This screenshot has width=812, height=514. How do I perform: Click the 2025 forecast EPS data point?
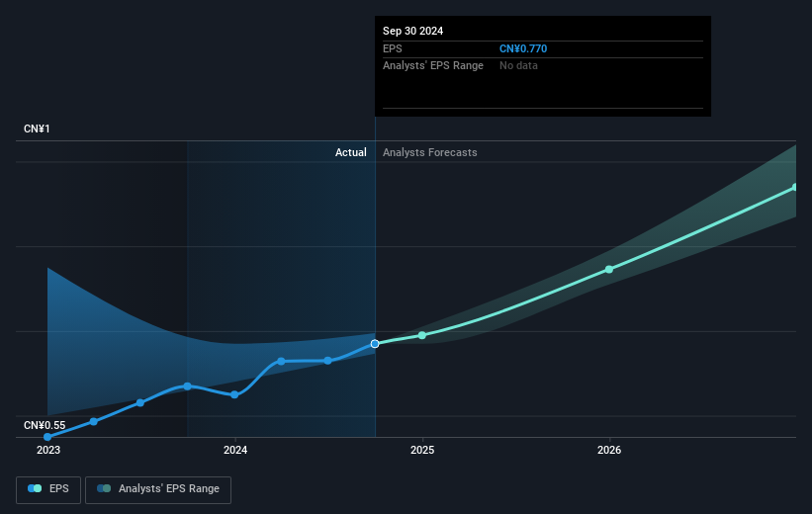(422, 335)
